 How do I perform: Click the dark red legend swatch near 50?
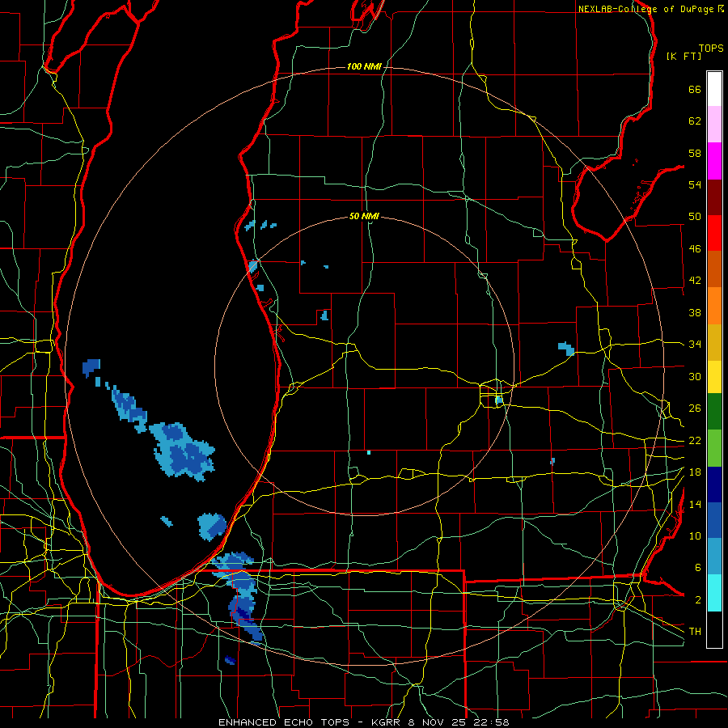(x=714, y=197)
